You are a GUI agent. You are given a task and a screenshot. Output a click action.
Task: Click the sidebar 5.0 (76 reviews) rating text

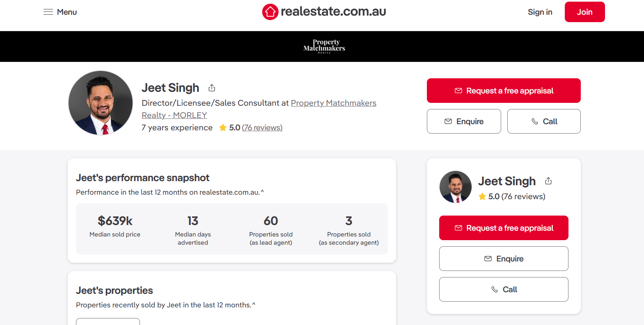517,196
